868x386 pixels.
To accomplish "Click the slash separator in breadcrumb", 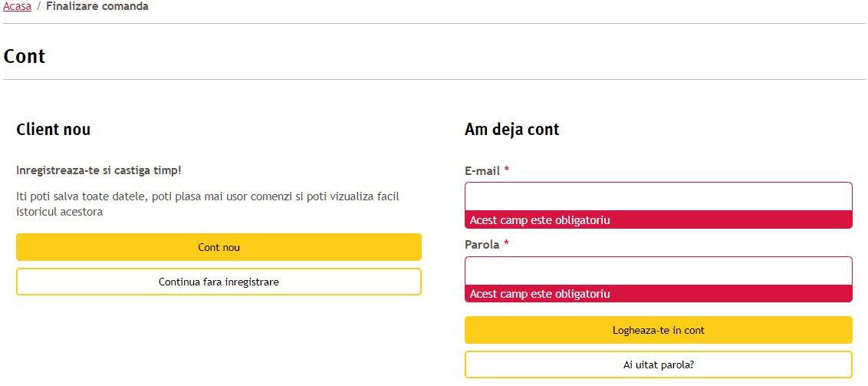I will pyautogui.click(x=39, y=7).
